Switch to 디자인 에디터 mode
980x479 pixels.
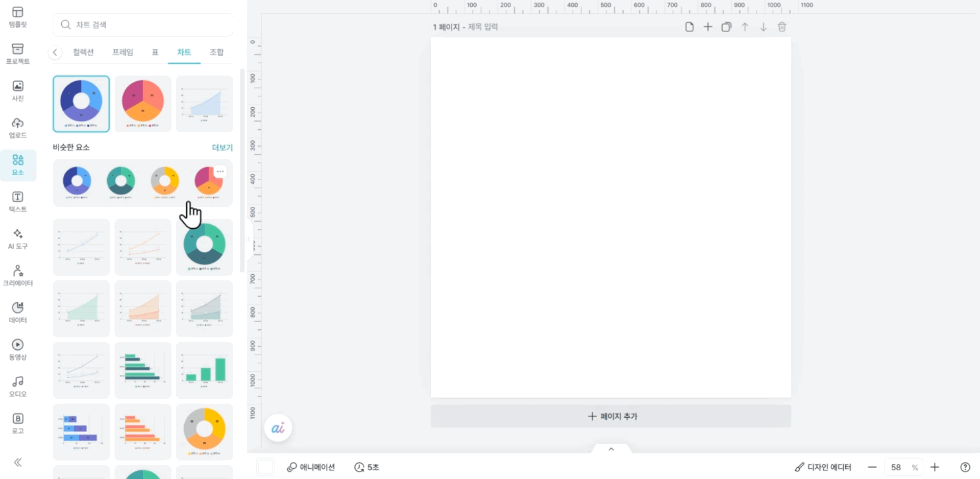coord(823,467)
